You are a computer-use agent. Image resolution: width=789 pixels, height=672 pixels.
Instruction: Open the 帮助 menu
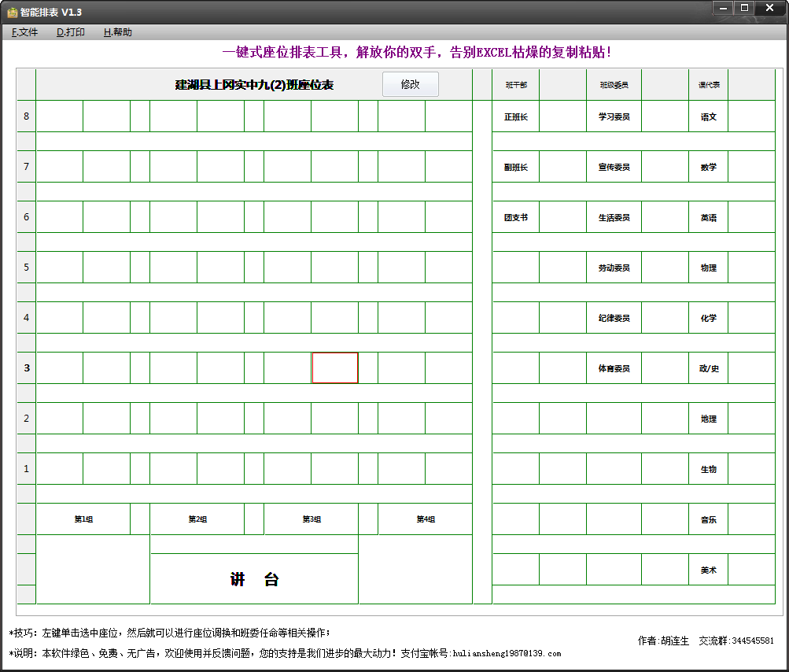[116, 31]
